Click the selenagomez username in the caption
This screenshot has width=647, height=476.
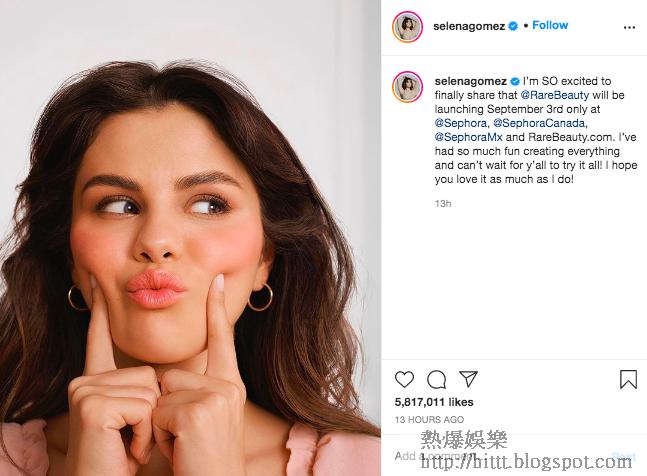click(x=470, y=81)
